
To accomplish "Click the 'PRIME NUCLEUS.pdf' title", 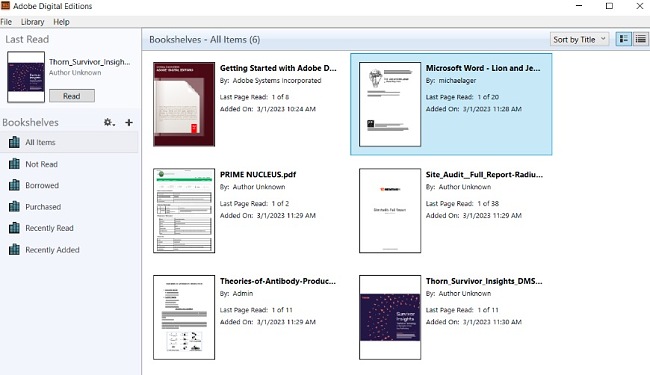I will point(258,174).
